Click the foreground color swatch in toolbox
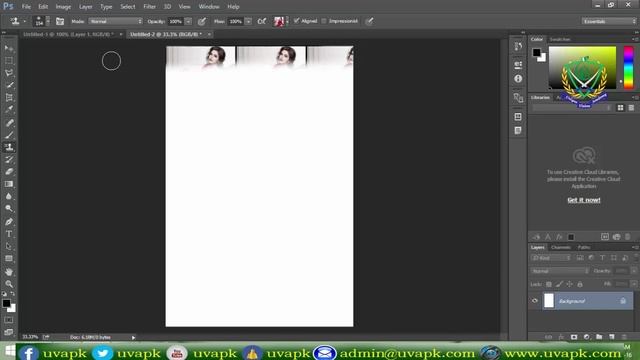This screenshot has height=360, width=640. coord(6,303)
